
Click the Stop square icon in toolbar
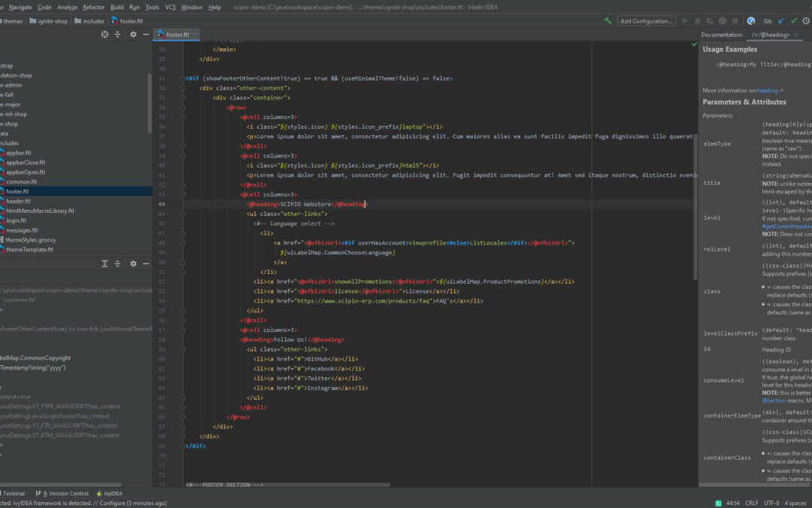735,21
